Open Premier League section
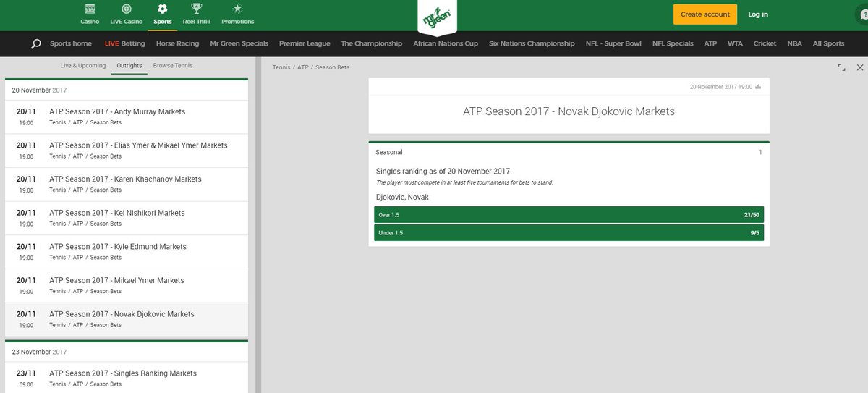 [305, 43]
